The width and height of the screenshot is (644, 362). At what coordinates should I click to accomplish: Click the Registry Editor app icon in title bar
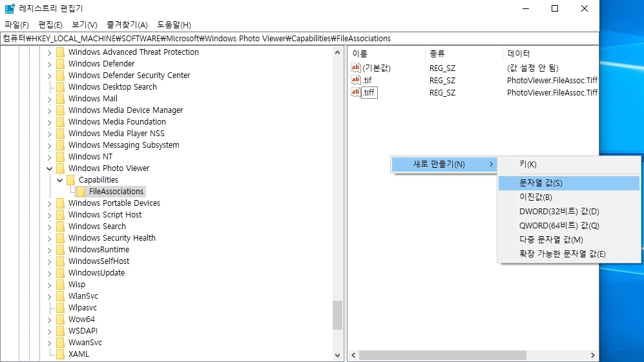10,8
